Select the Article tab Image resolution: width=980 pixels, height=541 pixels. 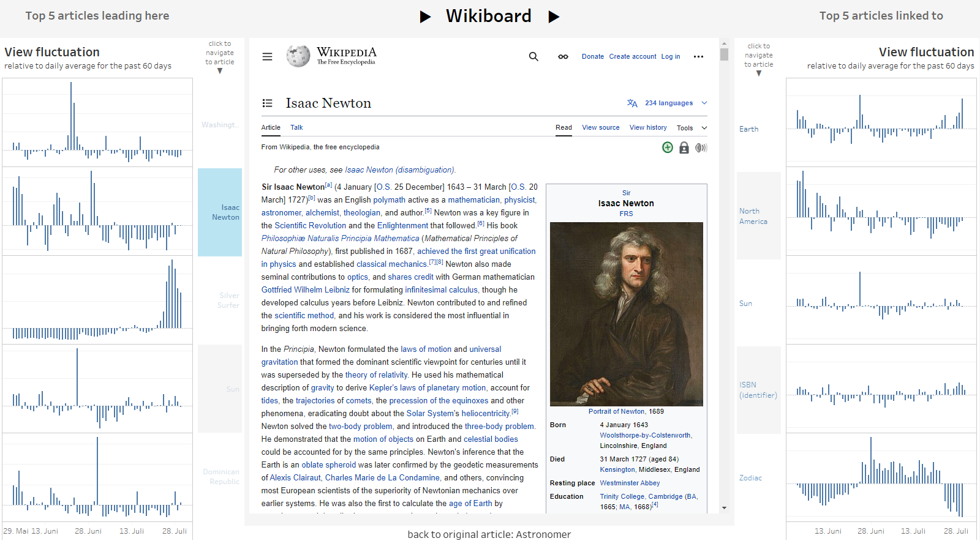pyautogui.click(x=271, y=128)
